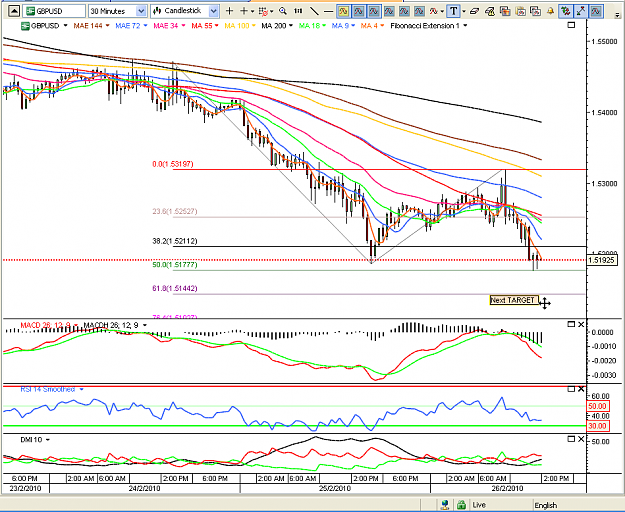Close the DMI 10 panel
This screenshot has width=625, height=512.
coord(581,439)
